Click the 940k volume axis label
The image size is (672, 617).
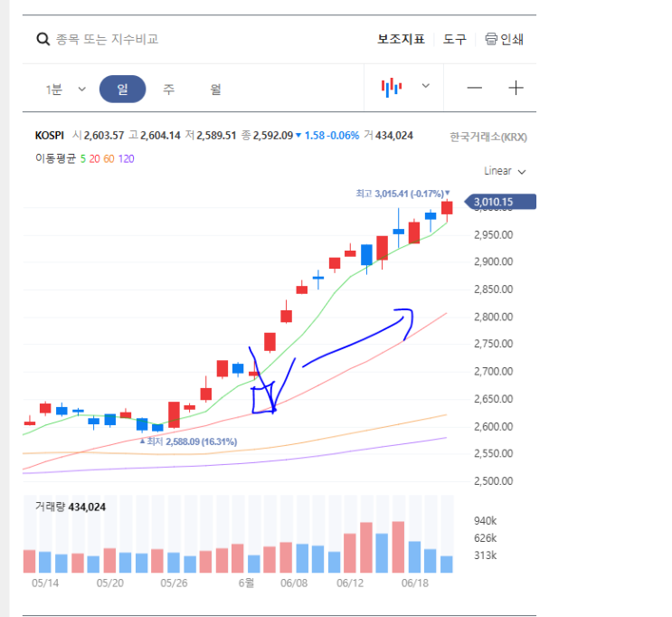pyautogui.click(x=485, y=521)
